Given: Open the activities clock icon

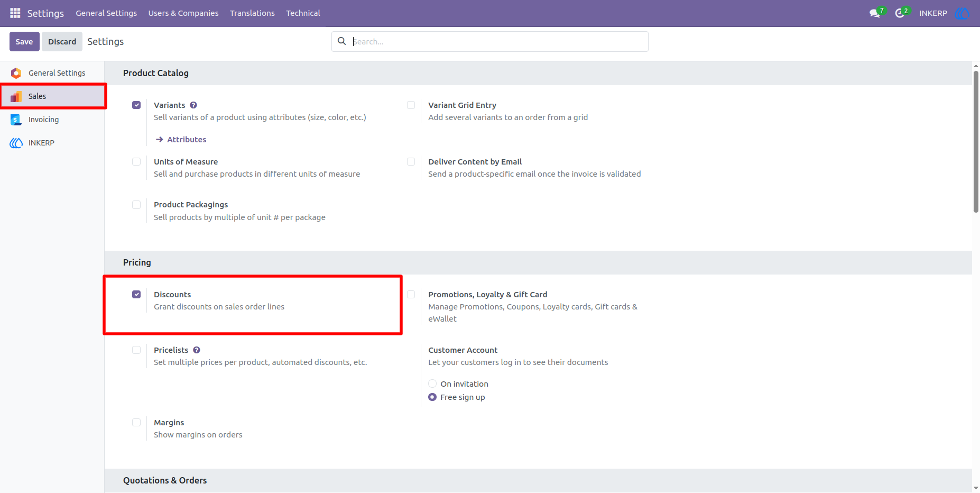Looking at the screenshot, I should pyautogui.click(x=900, y=13).
